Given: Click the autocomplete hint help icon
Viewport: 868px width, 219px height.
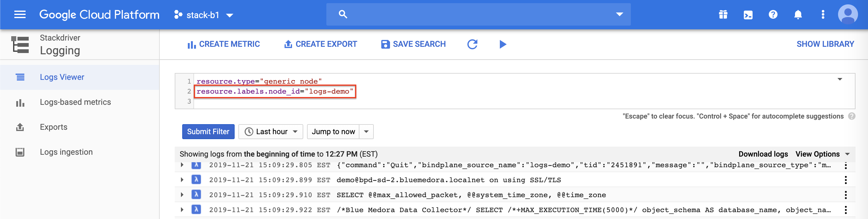Looking at the screenshot, I should (851, 116).
